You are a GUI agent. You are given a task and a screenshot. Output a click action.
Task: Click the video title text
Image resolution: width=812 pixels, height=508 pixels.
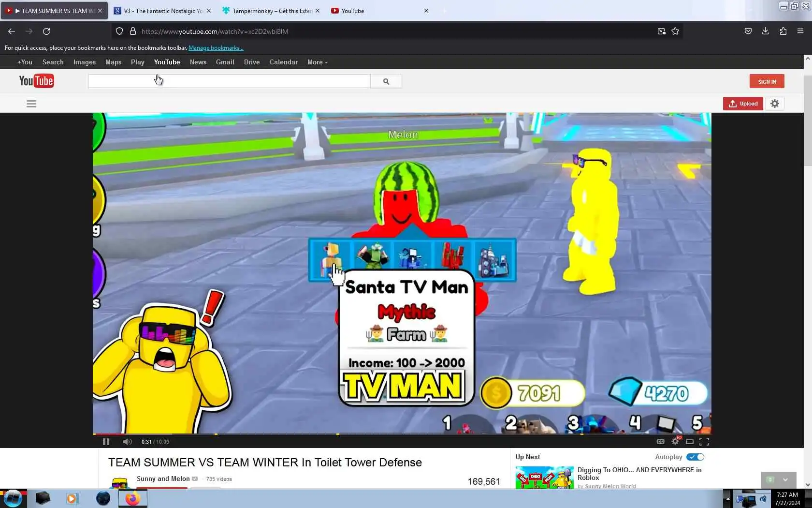click(x=265, y=463)
